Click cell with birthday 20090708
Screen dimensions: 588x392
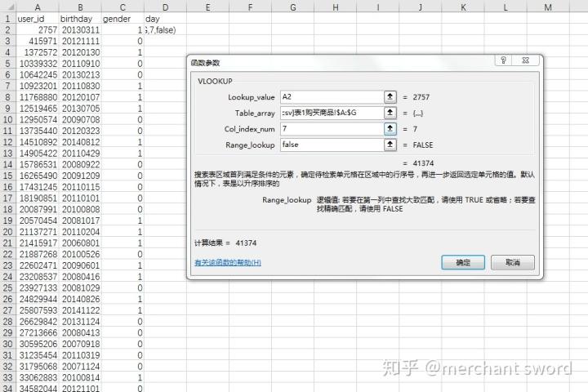(x=80, y=119)
